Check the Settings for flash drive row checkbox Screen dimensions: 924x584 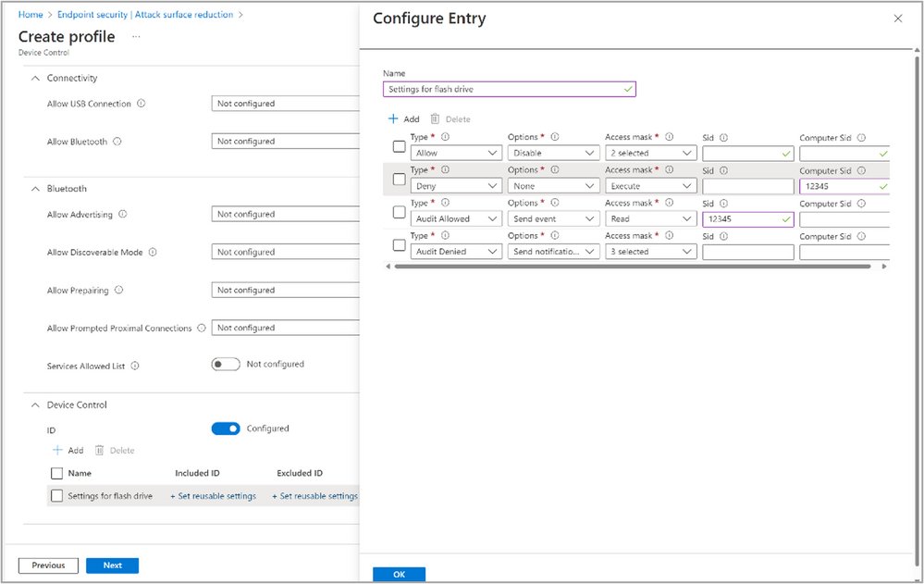click(56, 496)
